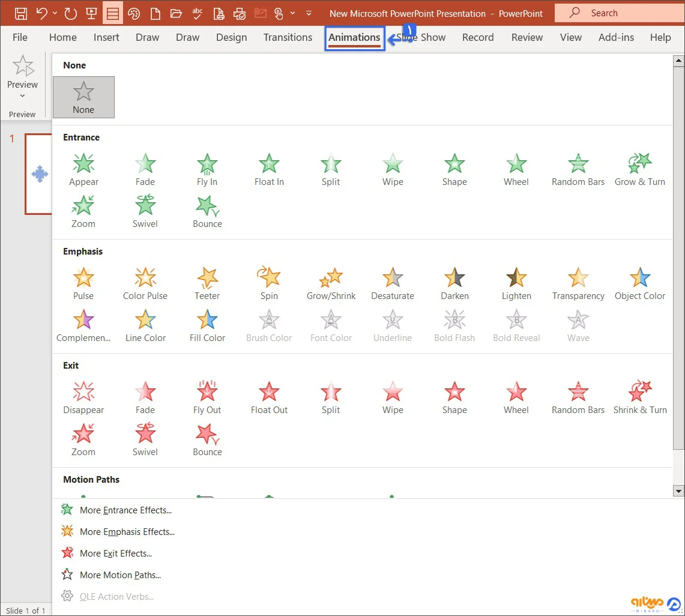
Task: Select the Wheel entrance effect
Action: coord(516,170)
